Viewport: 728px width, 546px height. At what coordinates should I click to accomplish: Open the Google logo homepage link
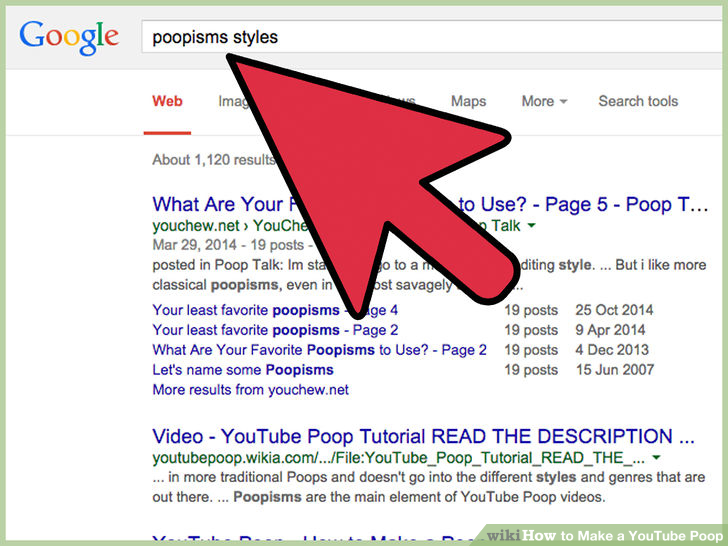click(x=69, y=38)
